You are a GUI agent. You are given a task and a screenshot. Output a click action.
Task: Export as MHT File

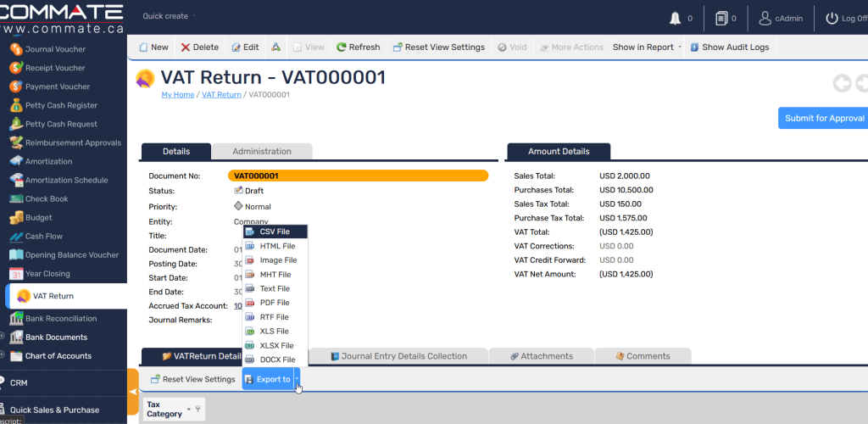[x=275, y=275]
